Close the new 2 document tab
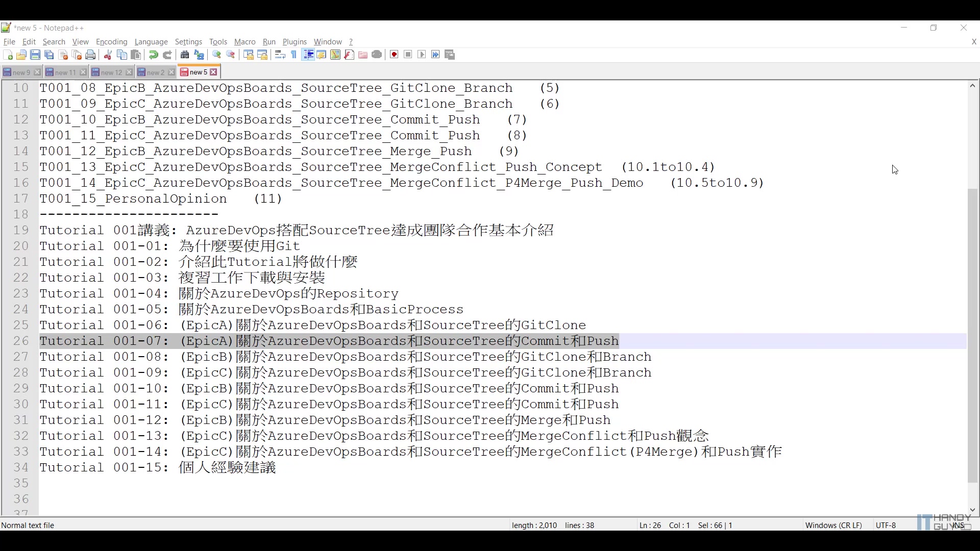980x551 pixels. coord(171,72)
